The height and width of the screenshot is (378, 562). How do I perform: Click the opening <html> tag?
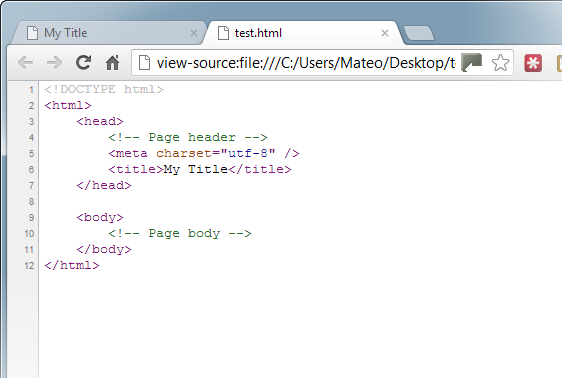pos(68,105)
